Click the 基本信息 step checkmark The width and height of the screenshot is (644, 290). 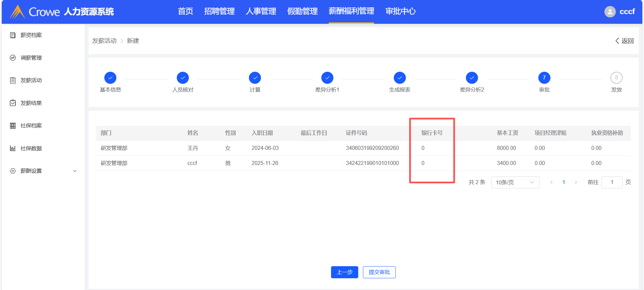pyautogui.click(x=110, y=78)
